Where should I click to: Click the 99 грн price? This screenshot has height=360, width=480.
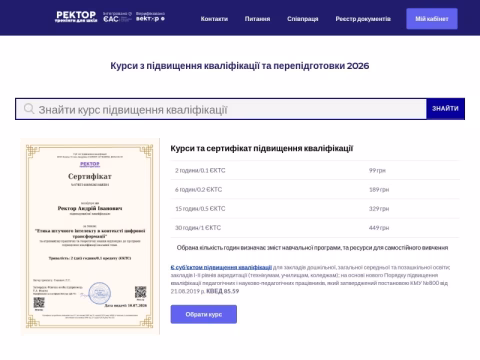point(377,170)
